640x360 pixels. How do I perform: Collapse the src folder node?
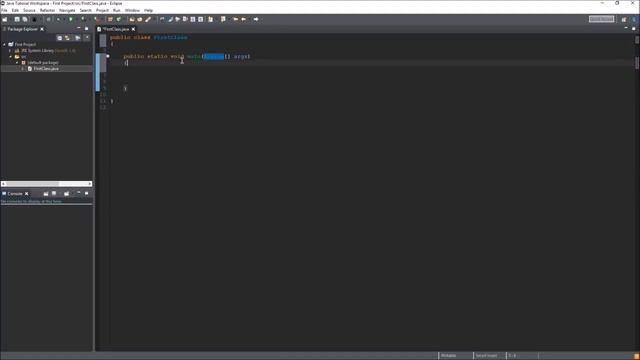click(x=11, y=57)
